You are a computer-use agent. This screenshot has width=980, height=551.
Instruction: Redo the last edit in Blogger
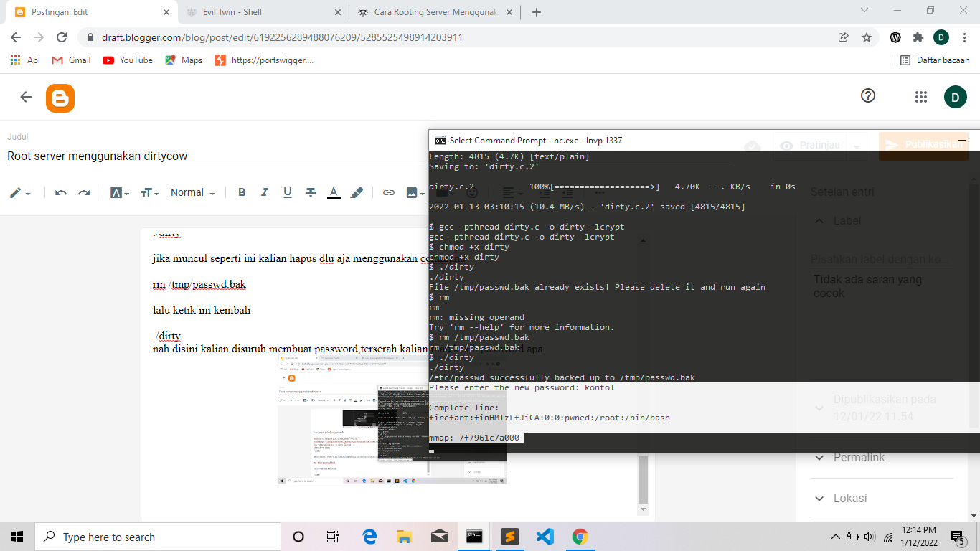[x=84, y=192]
